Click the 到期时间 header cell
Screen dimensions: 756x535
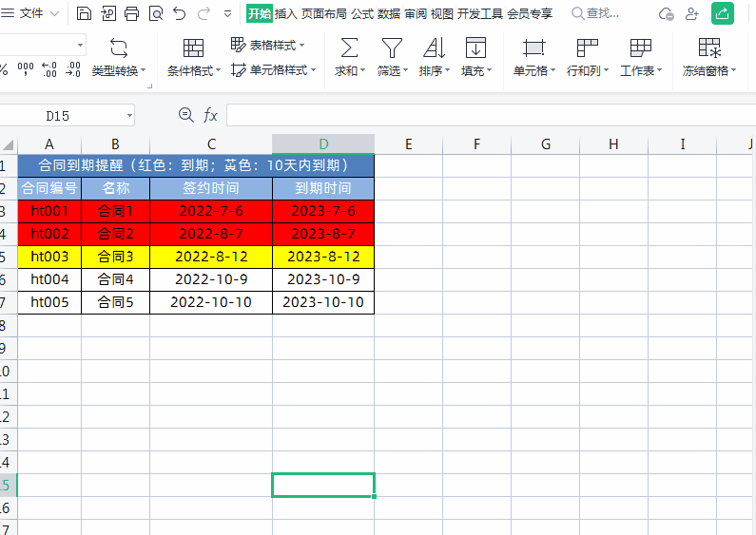[x=323, y=188]
